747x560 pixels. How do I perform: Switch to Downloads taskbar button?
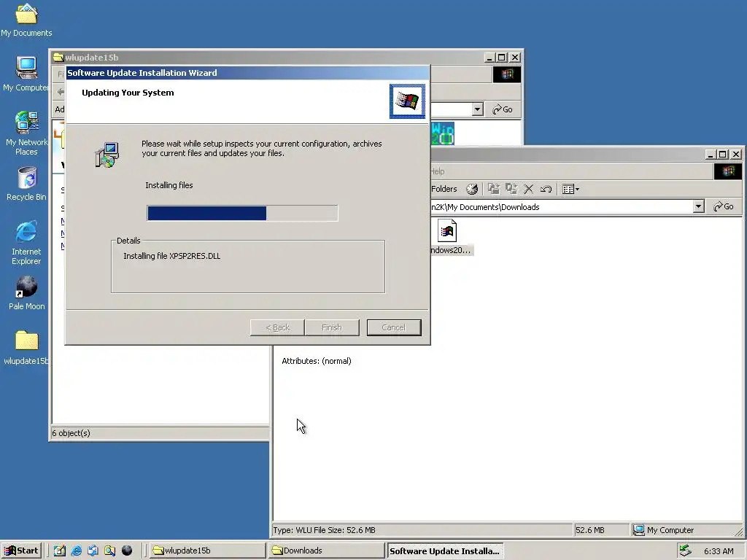326,551
